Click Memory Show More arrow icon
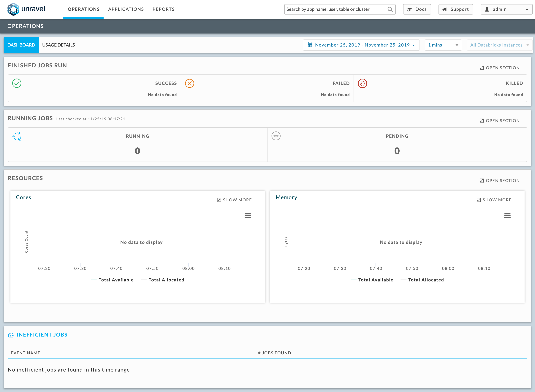The height and width of the screenshot is (392, 535). [479, 200]
